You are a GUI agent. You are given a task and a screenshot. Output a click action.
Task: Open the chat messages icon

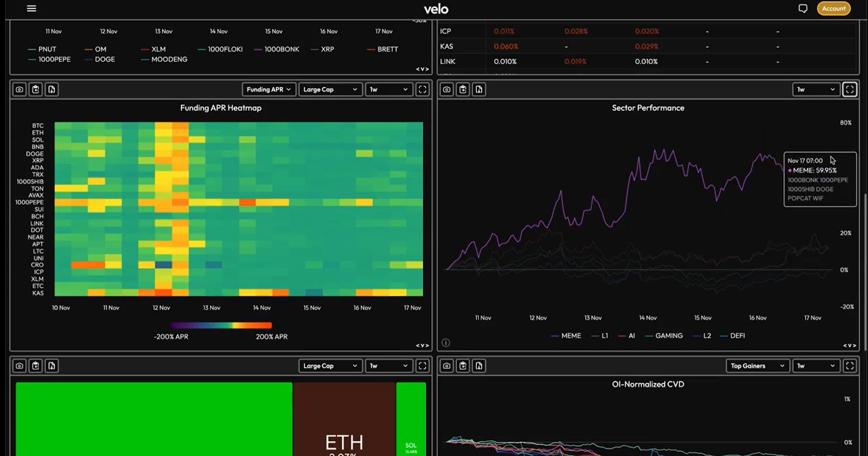803,9
